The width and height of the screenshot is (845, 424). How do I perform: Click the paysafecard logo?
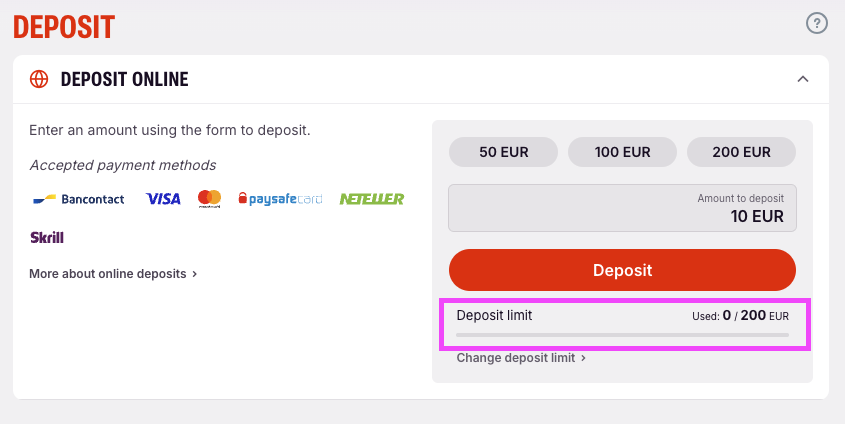[280, 199]
